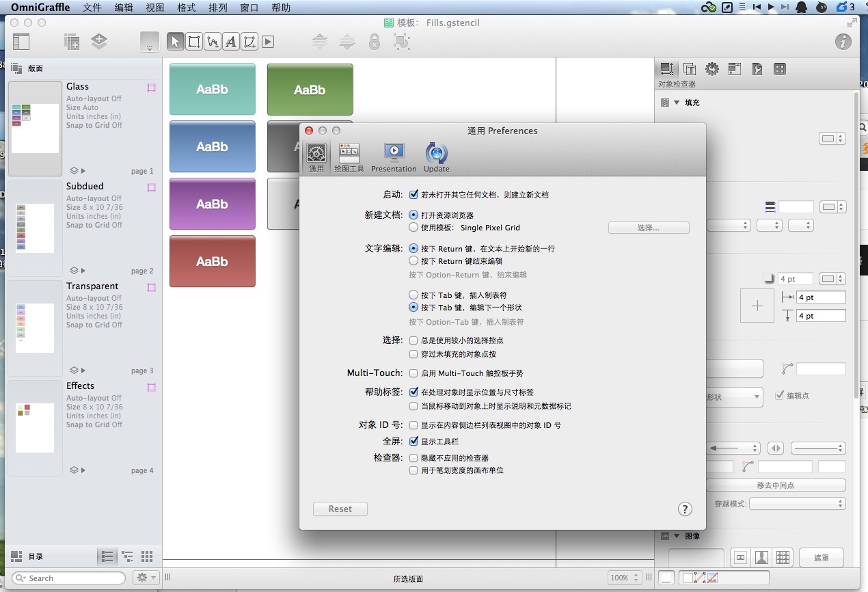Select the Subdued page thumbnail
This screenshot has height=592, width=868.
tap(35, 227)
